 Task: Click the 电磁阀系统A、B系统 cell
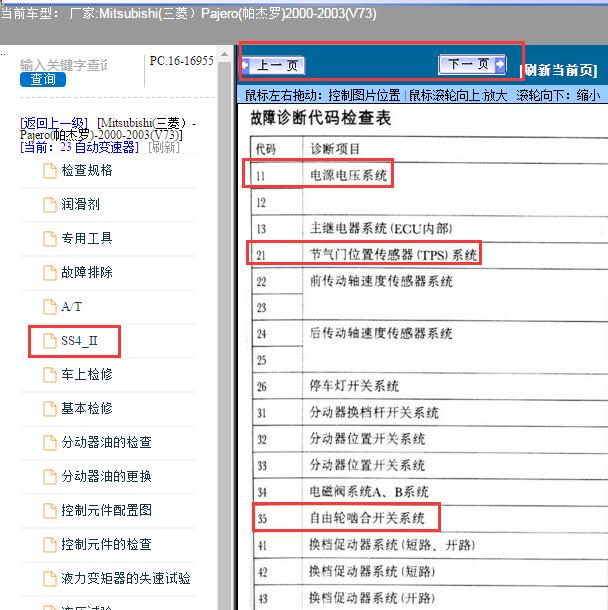[x=369, y=492]
